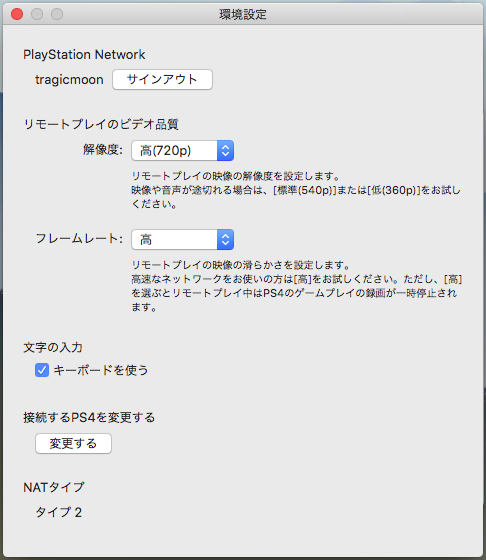Image resolution: width=486 pixels, height=560 pixels.
Task: Select the tragicmoon account name
Action: point(69,80)
